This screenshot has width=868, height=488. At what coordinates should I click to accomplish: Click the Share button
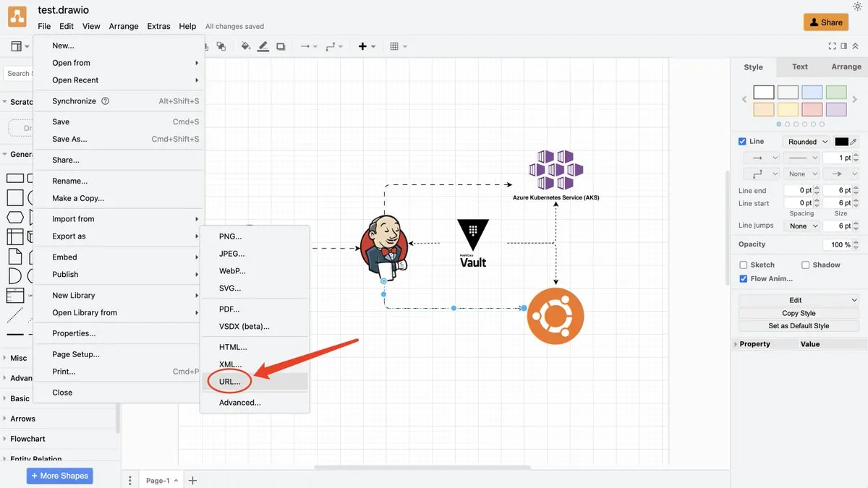[x=825, y=22]
